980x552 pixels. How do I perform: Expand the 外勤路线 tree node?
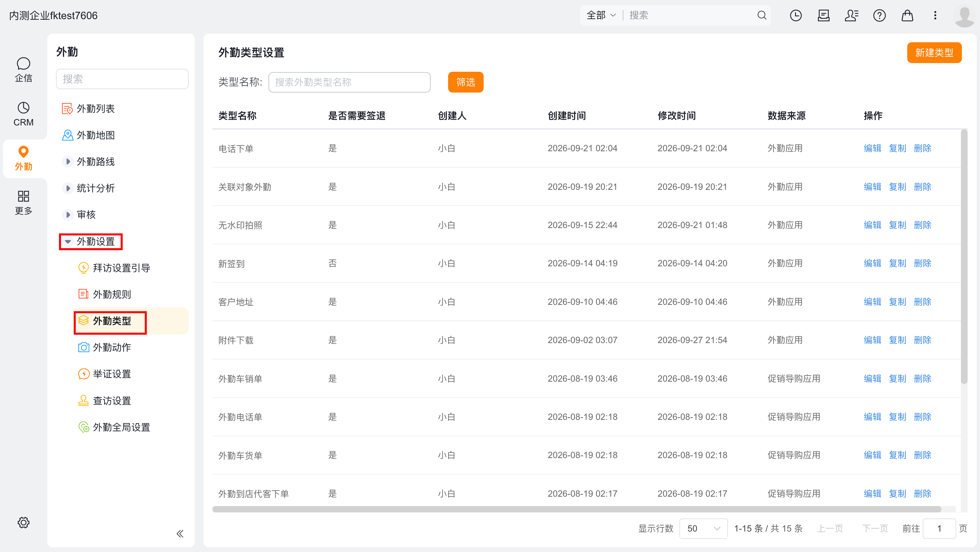(x=68, y=161)
